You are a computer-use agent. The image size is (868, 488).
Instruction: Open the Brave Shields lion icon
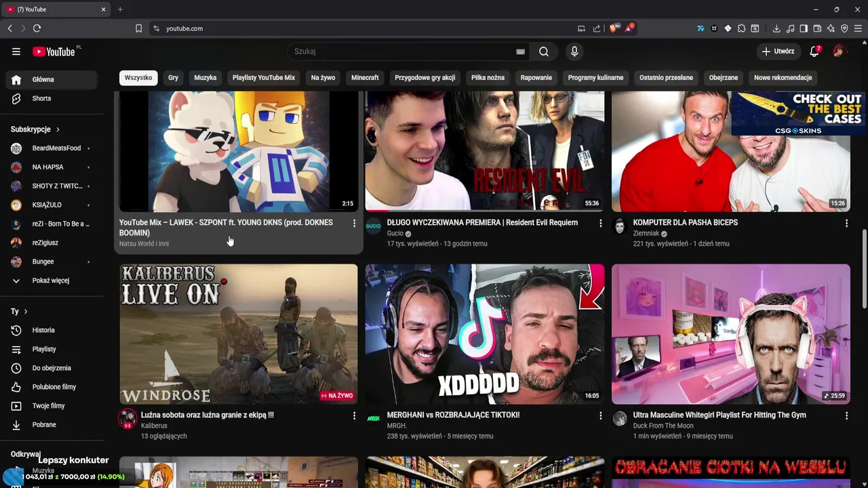(614, 28)
